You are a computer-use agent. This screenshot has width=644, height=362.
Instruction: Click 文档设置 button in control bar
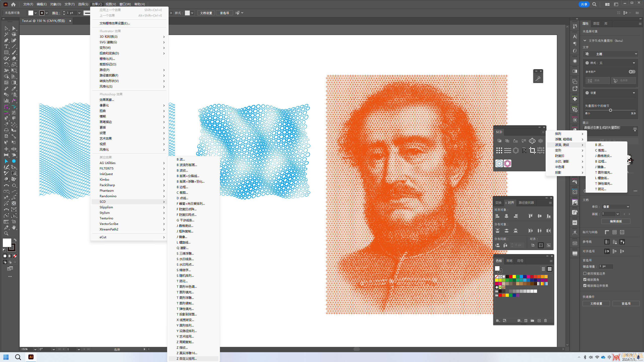tap(206, 13)
